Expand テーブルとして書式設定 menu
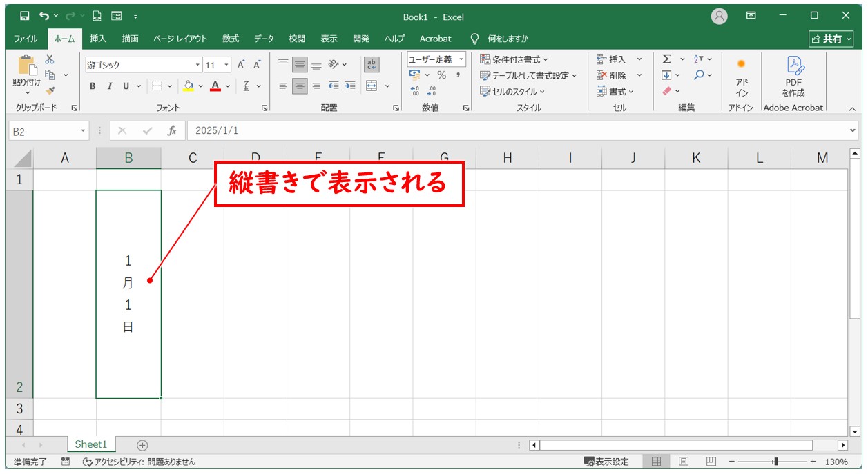Image resolution: width=868 pixels, height=474 pixels. click(528, 75)
